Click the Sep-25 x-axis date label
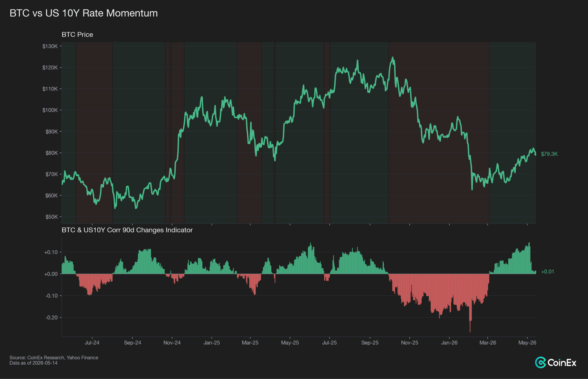The height and width of the screenshot is (379, 588). [x=370, y=343]
